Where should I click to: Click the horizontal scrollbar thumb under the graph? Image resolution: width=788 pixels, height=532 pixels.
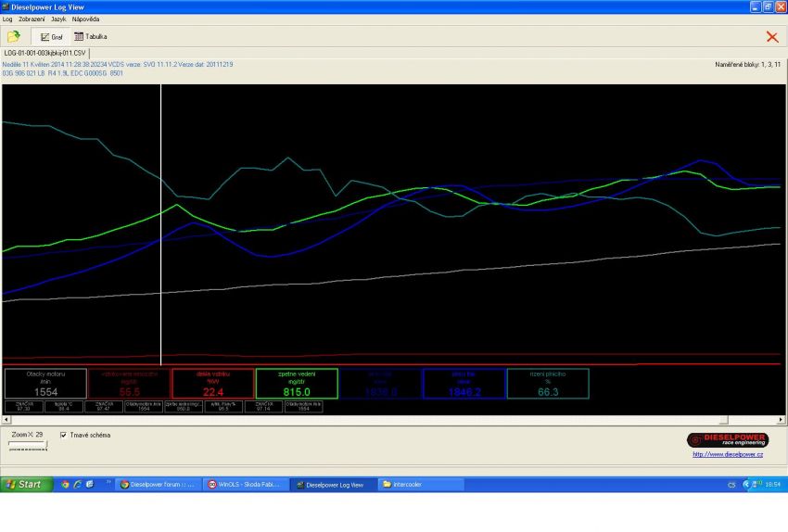click(x=724, y=420)
